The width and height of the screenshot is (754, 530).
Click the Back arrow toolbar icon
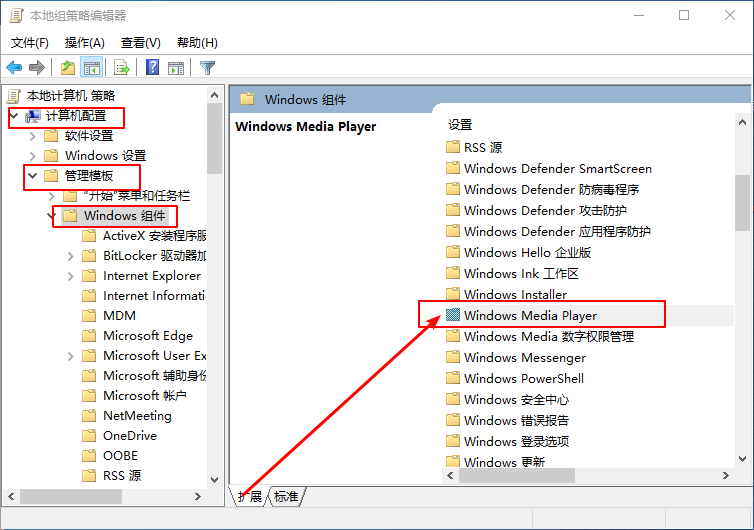click(14, 68)
